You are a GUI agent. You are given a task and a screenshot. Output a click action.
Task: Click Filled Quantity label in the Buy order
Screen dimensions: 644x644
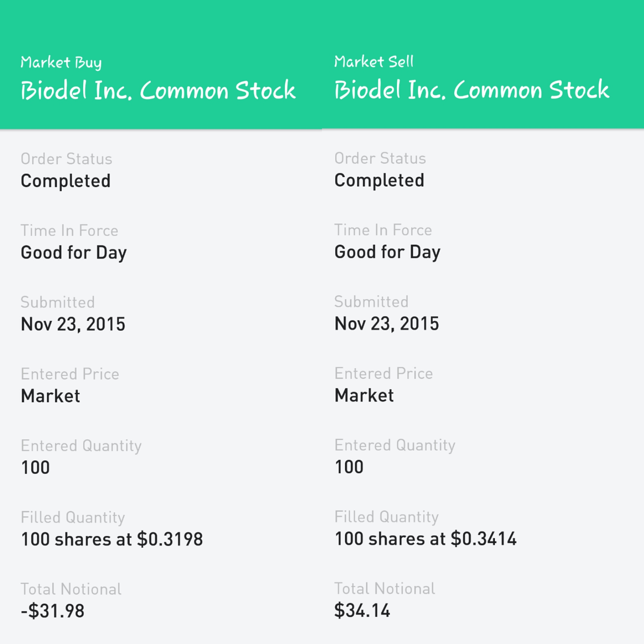73,517
